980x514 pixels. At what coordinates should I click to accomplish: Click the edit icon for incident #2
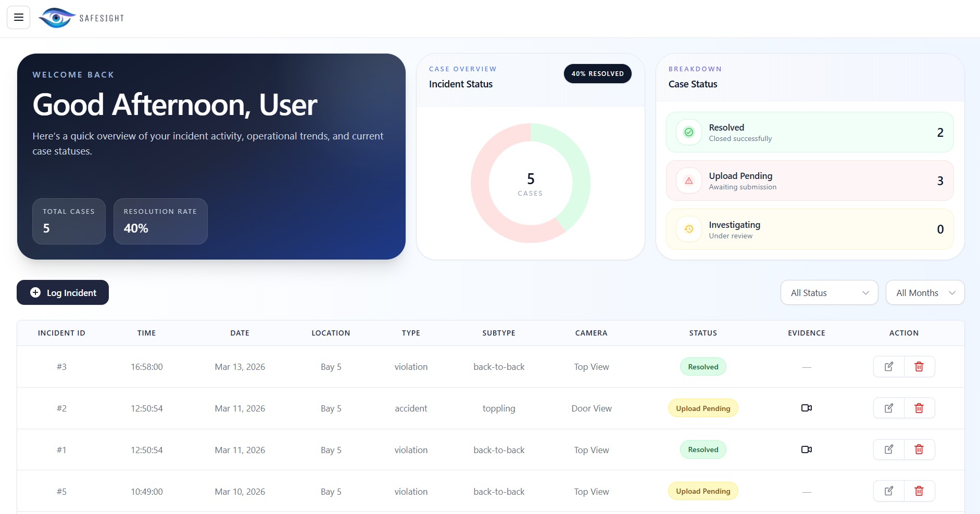(889, 408)
